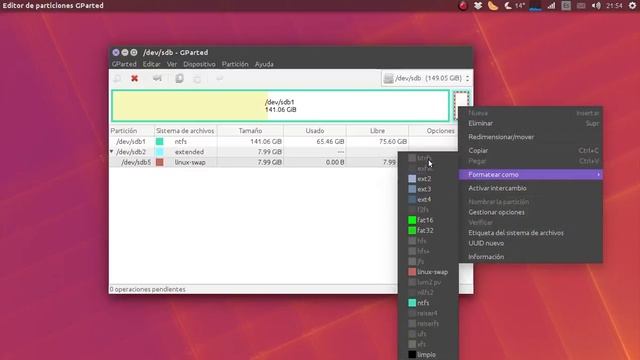Click the new partition toolbar icon
640x360 pixels.
(x=117, y=78)
